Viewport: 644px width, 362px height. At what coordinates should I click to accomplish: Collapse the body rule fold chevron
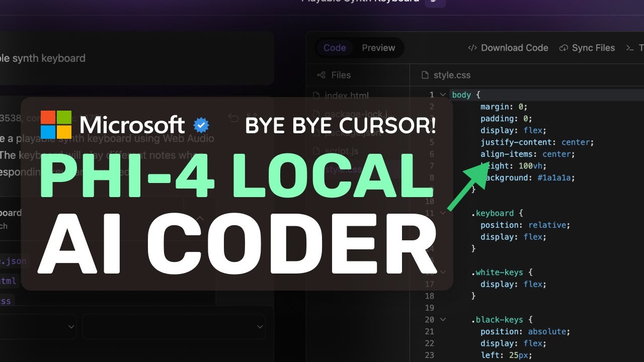(x=443, y=95)
